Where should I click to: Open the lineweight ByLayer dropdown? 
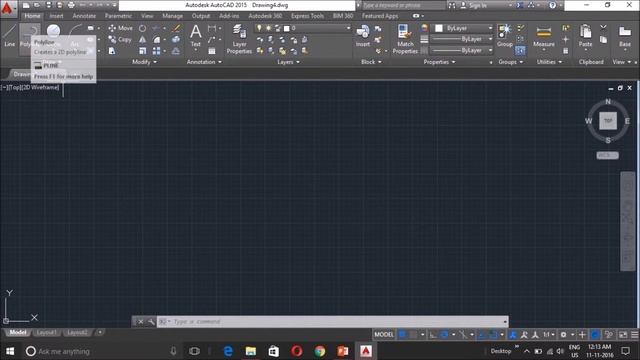pos(463,39)
